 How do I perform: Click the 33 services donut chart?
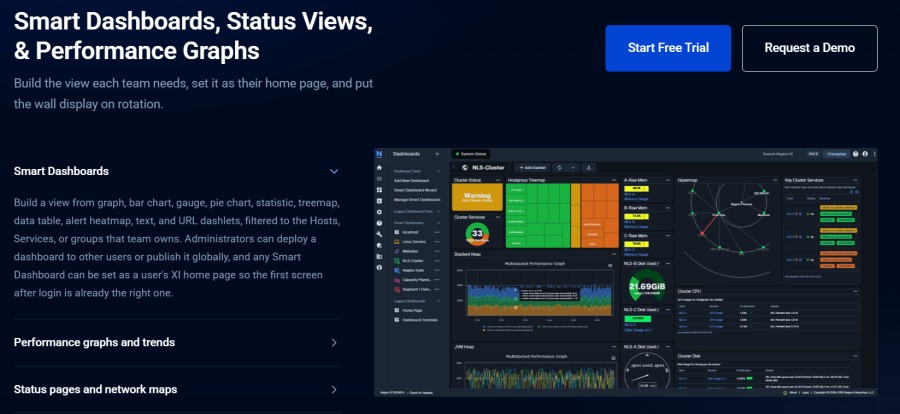click(477, 234)
